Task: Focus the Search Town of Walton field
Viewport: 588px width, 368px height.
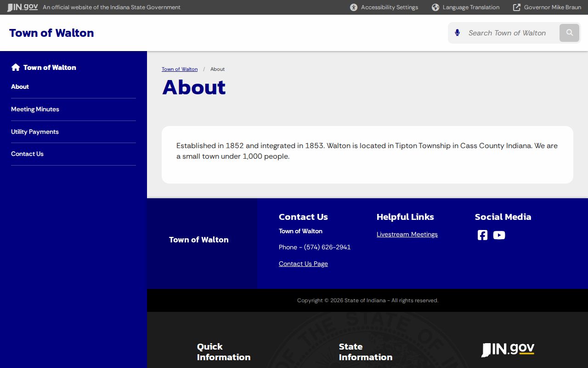Action: [511, 33]
